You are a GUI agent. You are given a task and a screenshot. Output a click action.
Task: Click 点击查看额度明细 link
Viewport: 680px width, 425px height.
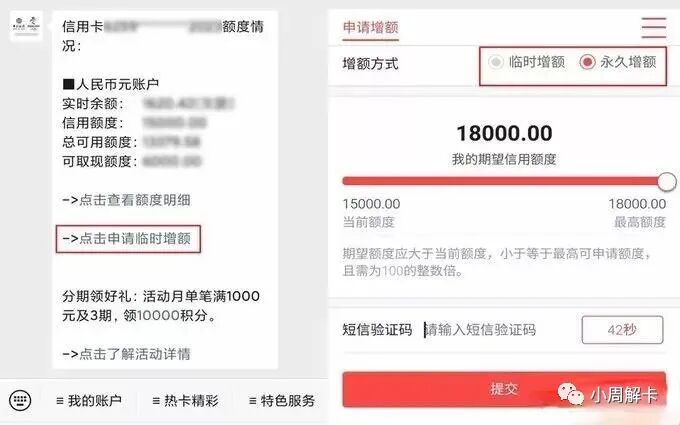click(x=126, y=200)
